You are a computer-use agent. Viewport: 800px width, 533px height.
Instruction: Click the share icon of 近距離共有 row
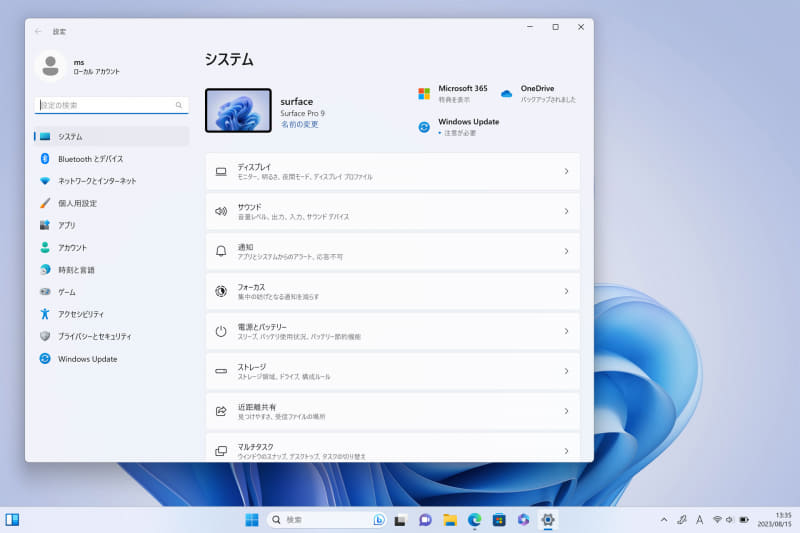tap(221, 411)
